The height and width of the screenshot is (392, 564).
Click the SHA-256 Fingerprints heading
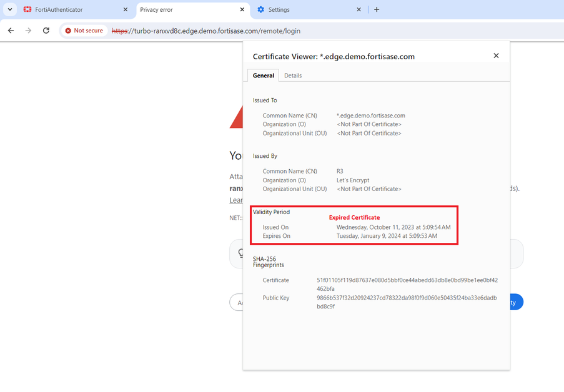[269, 262]
